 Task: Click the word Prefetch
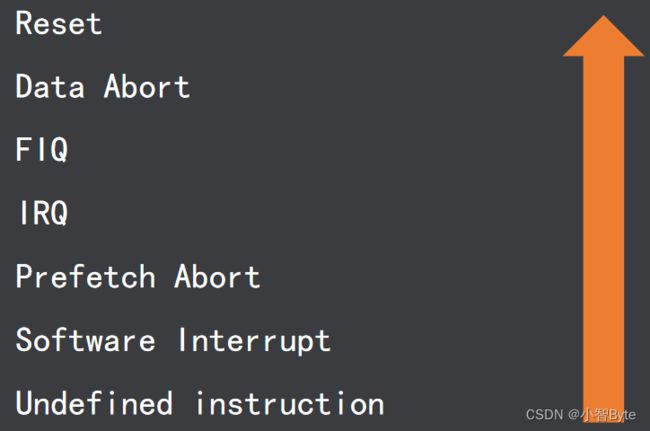[x=85, y=276]
